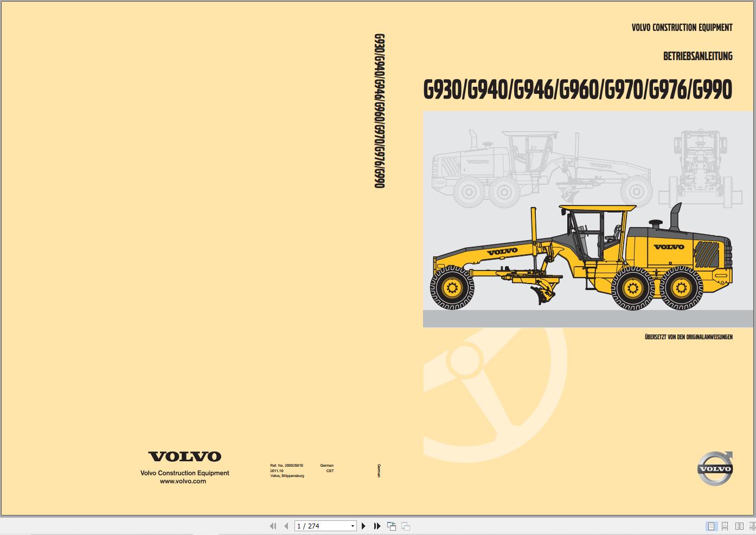Click the page number field showing 1 / 274
This screenshot has width=756, height=535.
[x=320, y=526]
